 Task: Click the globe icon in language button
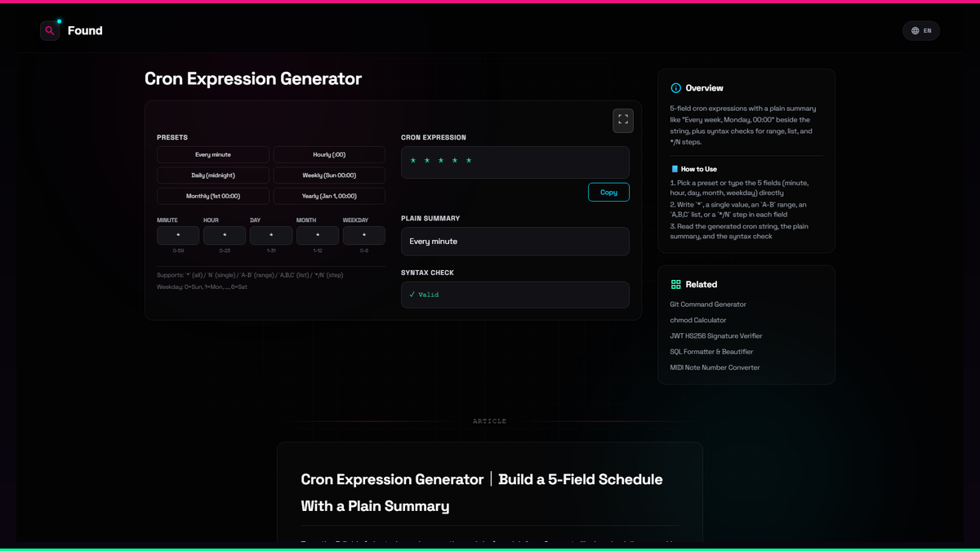coord(915,31)
